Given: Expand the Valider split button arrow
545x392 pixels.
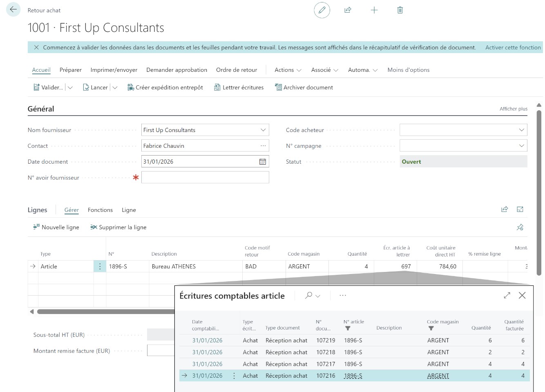Looking at the screenshot, I should point(70,87).
